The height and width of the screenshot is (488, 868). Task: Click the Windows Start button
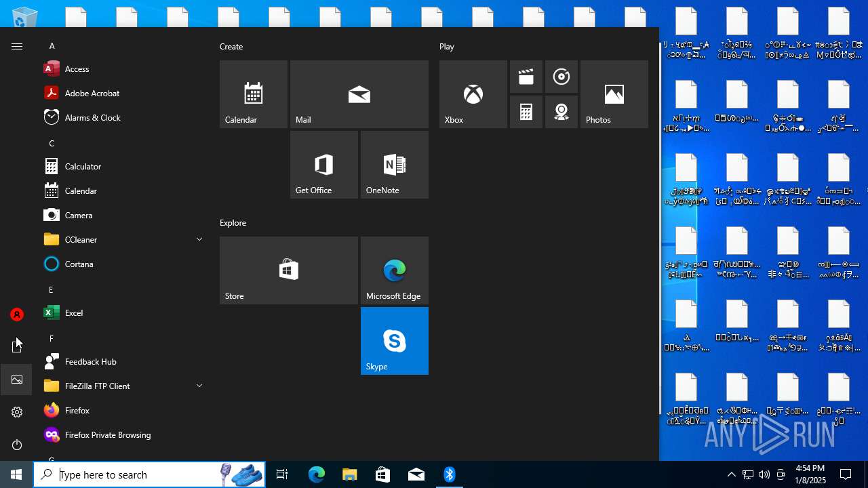(16, 474)
